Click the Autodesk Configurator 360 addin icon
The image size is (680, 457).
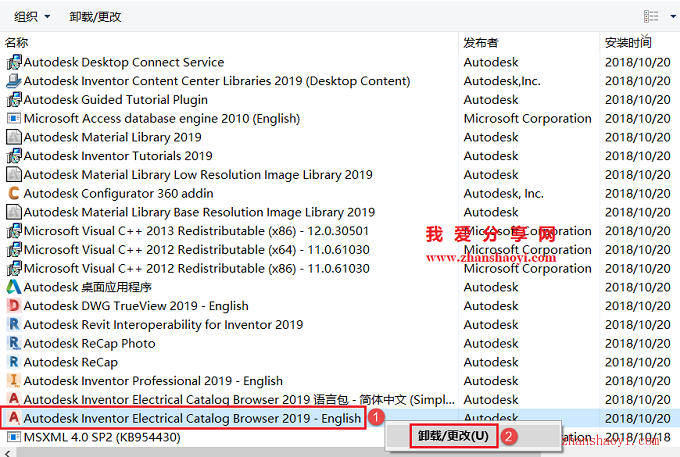click(x=14, y=193)
